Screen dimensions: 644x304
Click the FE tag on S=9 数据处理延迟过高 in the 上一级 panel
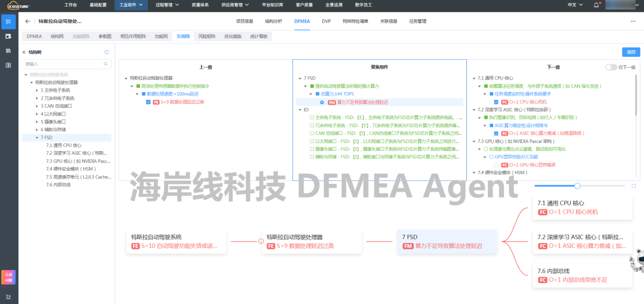[x=156, y=102]
